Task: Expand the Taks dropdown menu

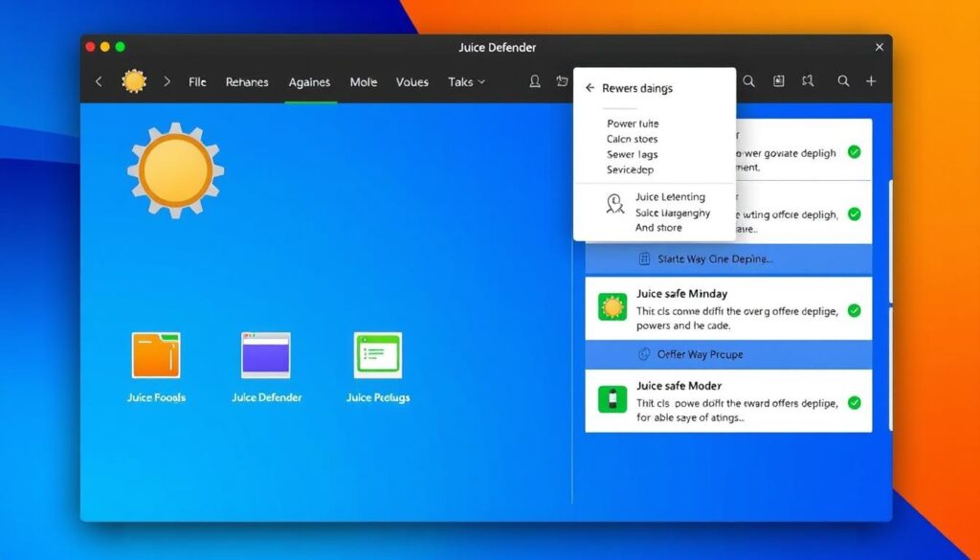Action: click(x=466, y=82)
